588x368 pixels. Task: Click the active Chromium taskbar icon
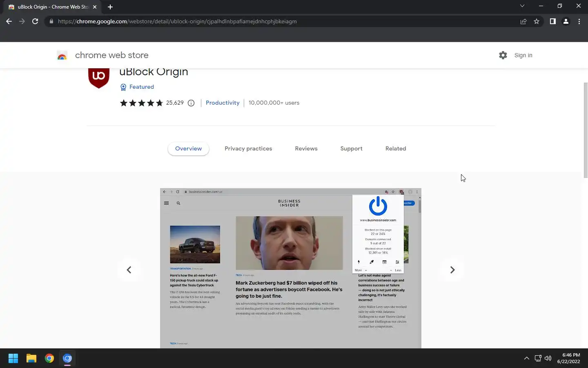67,359
